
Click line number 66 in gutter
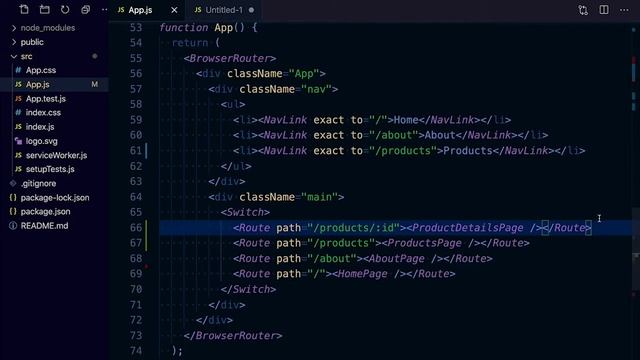(136, 228)
